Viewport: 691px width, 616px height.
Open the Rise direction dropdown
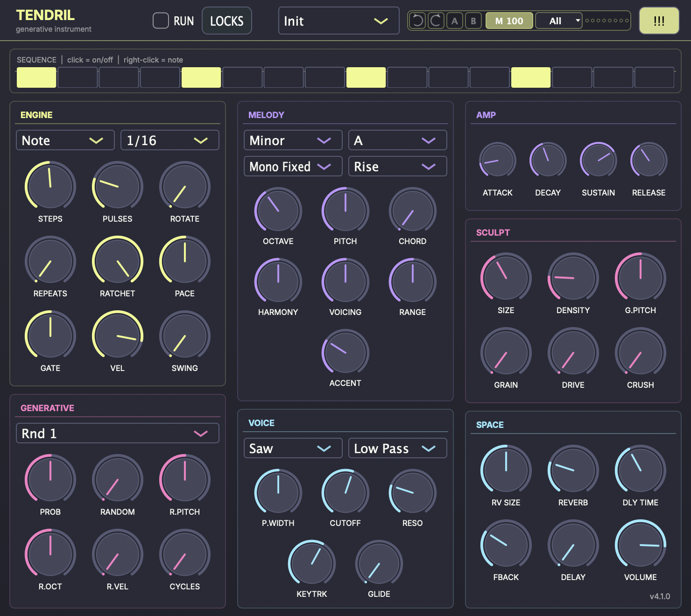(x=398, y=166)
